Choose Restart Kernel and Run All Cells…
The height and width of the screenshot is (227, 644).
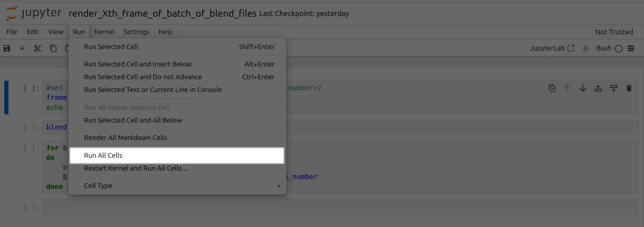click(178, 168)
